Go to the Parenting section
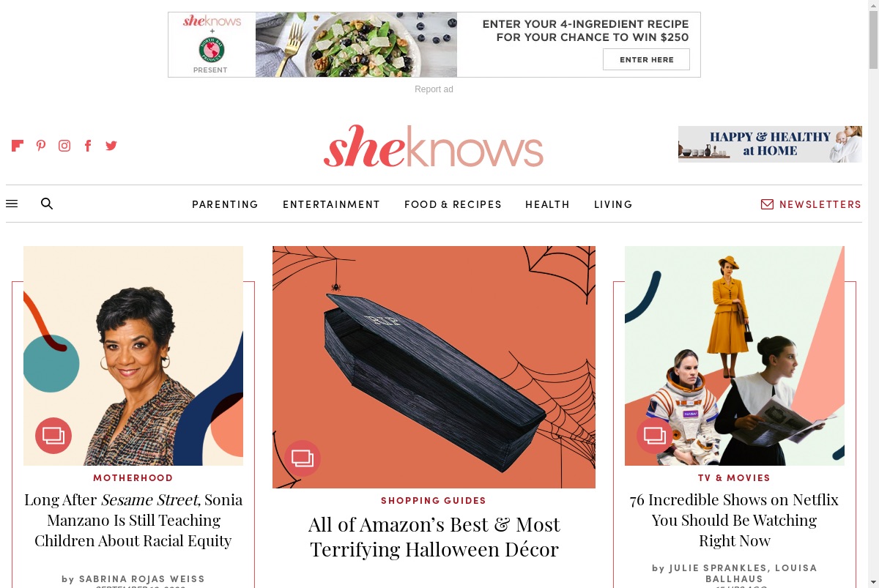Viewport: 879px width, 588px height. pos(226,204)
